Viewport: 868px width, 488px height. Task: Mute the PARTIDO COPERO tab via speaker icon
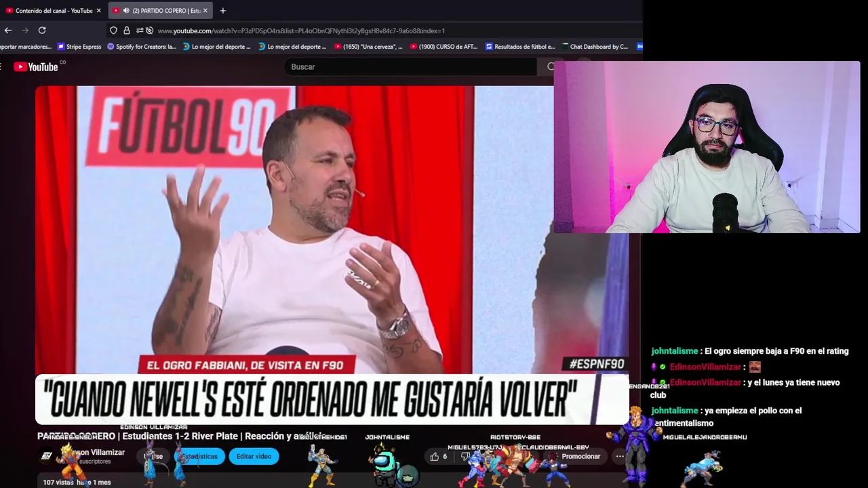[x=126, y=11]
